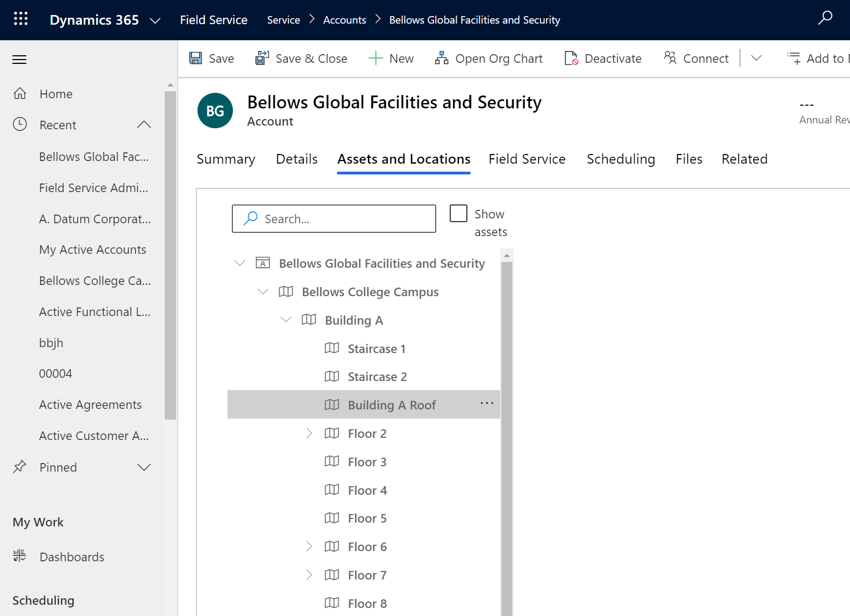The image size is (850, 616).
Task: Click the tree scrollbar up arrow
Action: point(507,255)
